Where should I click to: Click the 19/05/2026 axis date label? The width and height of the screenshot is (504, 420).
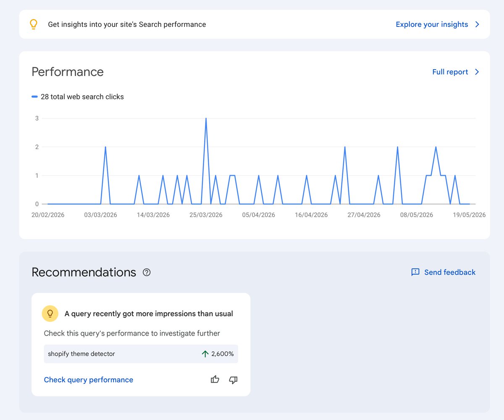click(x=469, y=215)
